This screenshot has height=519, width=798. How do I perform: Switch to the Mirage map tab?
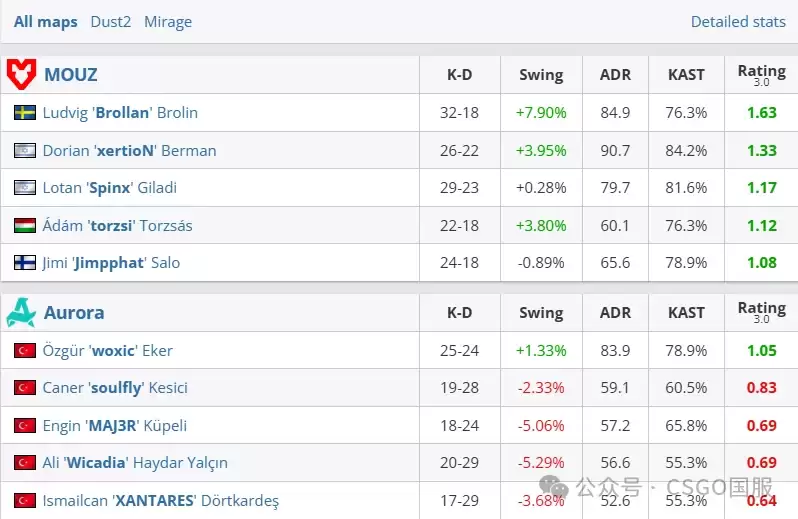[x=168, y=22]
